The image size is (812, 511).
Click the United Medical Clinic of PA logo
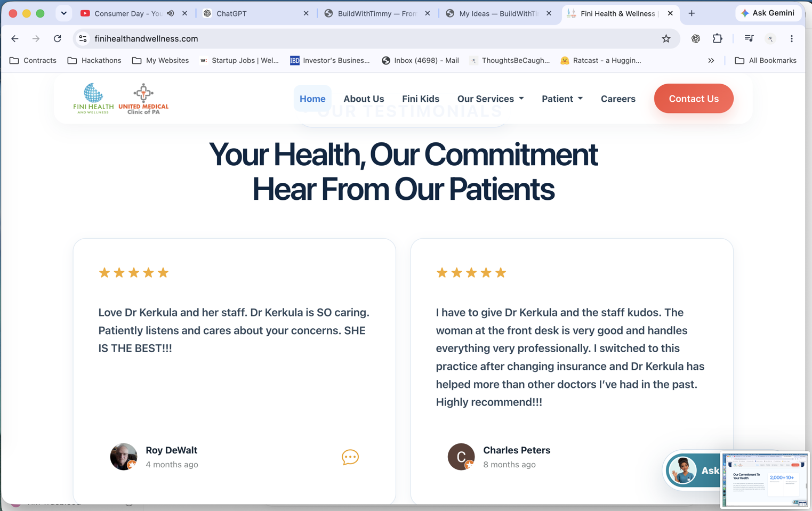pos(143,99)
